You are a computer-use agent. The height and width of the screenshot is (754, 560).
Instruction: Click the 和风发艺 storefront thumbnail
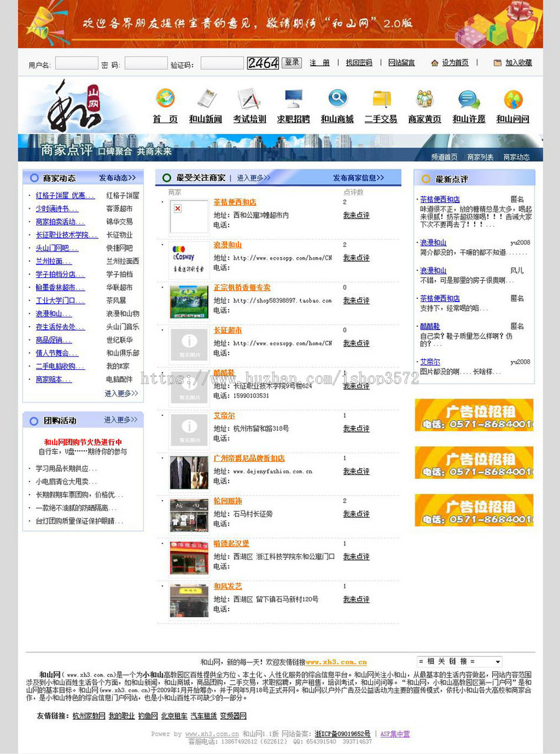[x=189, y=600]
